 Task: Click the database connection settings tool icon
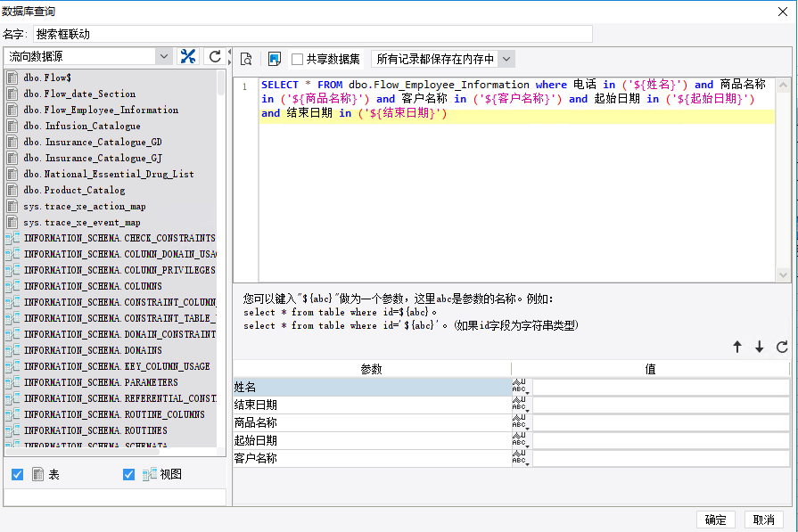[x=188, y=56]
